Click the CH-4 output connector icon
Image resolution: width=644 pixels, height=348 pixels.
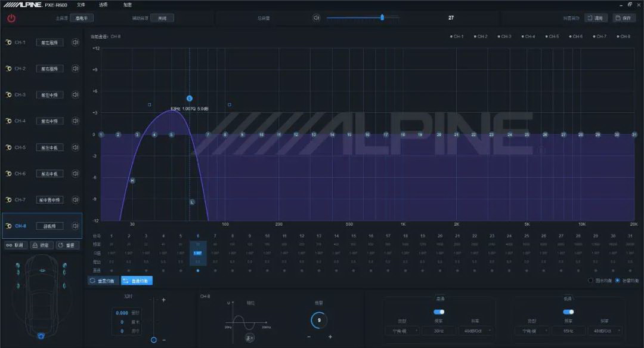click(x=8, y=121)
